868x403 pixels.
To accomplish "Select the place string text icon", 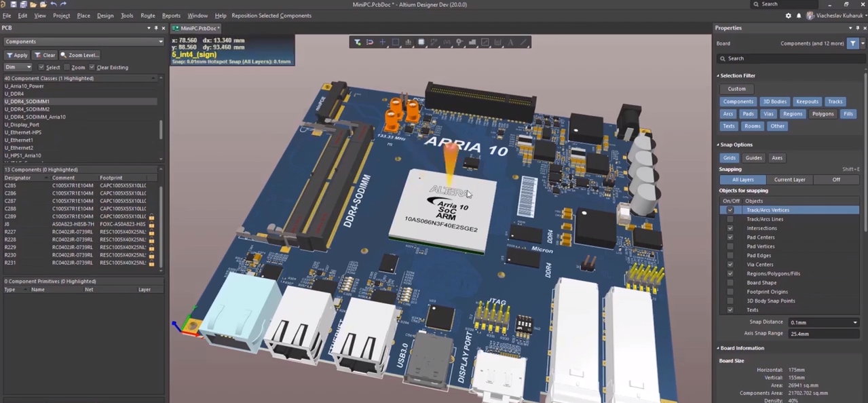I will [x=510, y=42].
